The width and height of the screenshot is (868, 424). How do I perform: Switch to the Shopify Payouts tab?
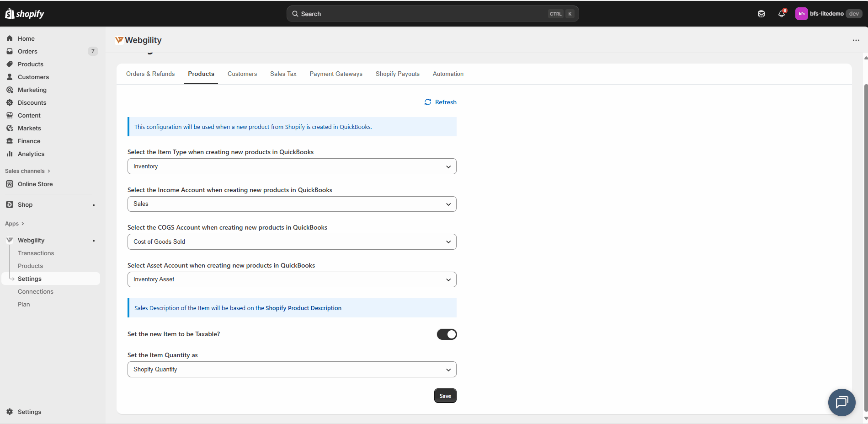click(x=397, y=74)
